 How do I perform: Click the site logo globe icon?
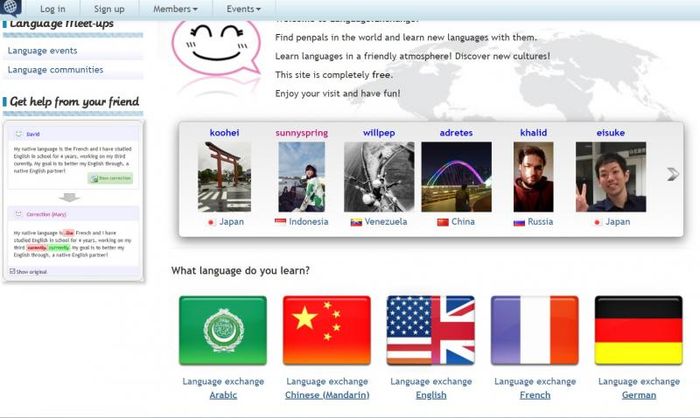[12, 9]
